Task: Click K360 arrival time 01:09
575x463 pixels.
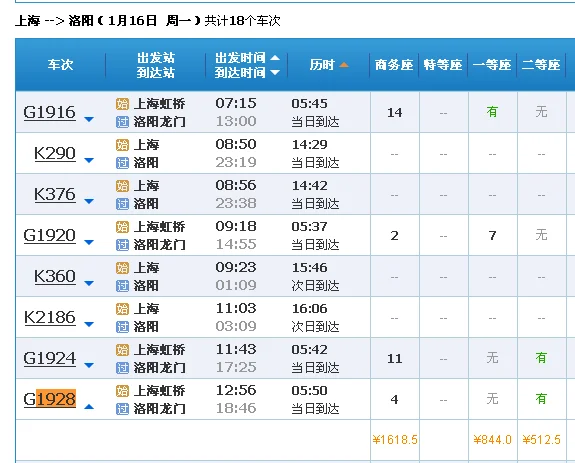Action: point(236,285)
